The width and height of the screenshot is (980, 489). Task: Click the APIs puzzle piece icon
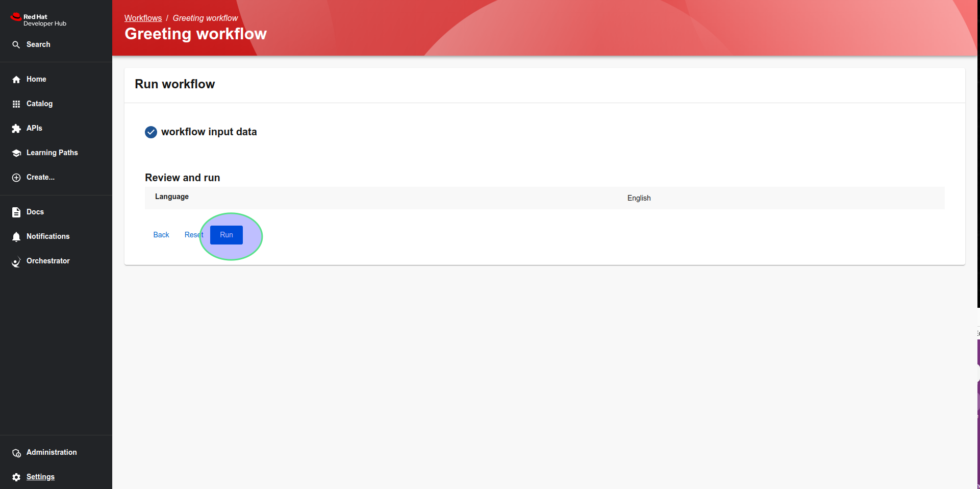(x=16, y=129)
